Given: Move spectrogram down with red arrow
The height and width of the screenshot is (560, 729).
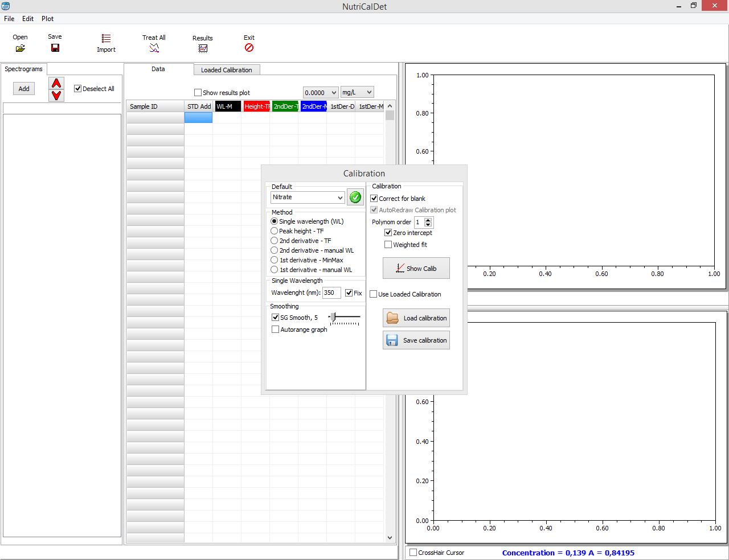Looking at the screenshot, I should tap(56, 96).
